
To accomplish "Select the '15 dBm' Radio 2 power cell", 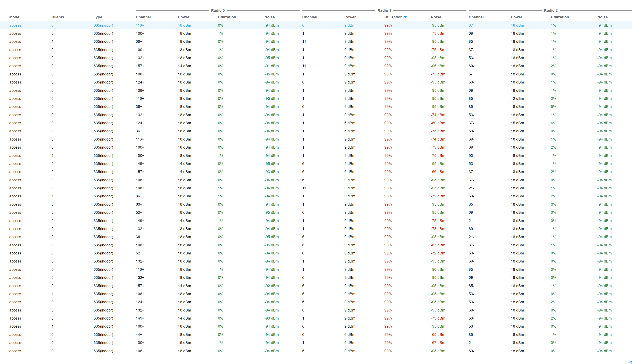I will click(517, 123).
